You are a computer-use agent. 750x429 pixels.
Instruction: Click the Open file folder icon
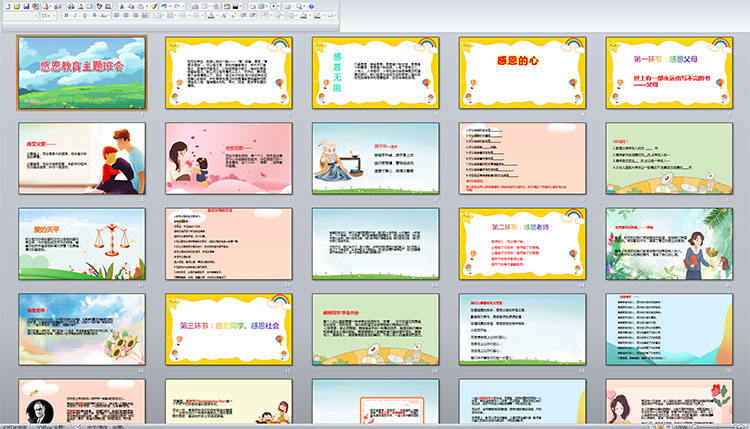16,7
